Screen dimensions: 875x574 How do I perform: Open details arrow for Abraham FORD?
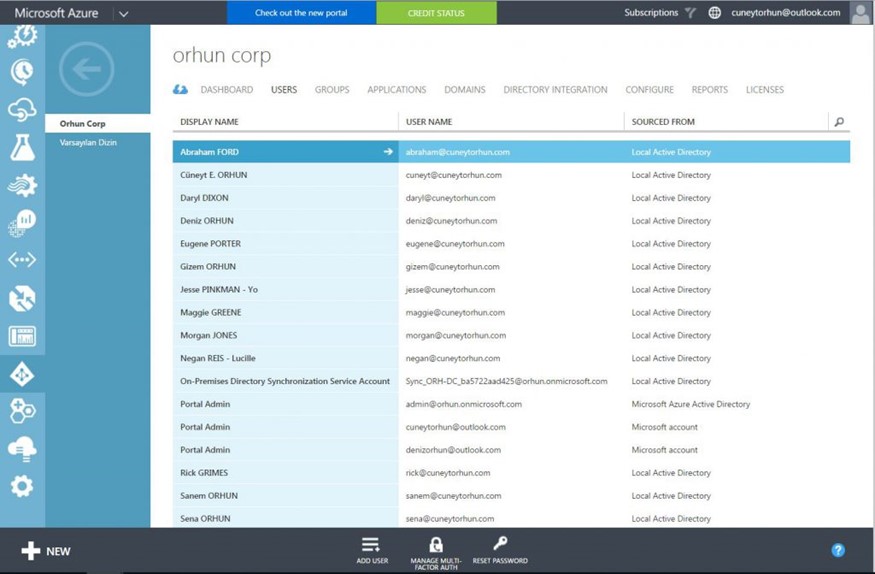(x=388, y=152)
